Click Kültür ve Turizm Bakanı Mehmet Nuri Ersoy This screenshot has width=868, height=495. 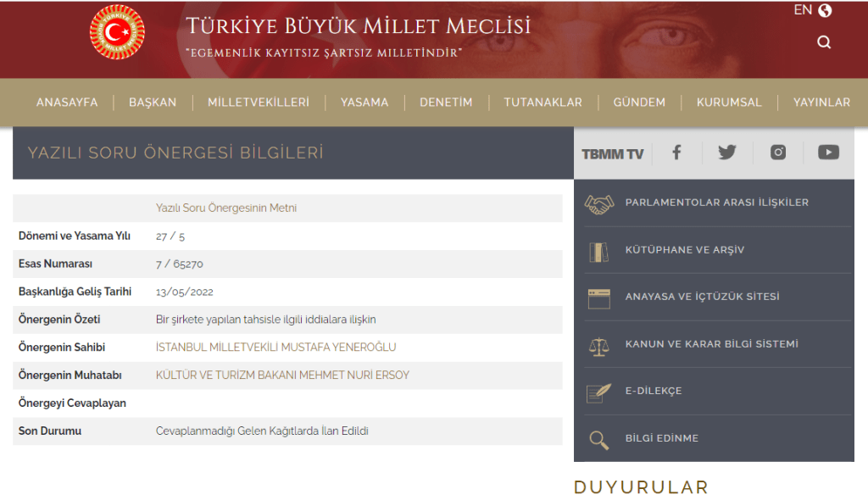tap(282, 375)
